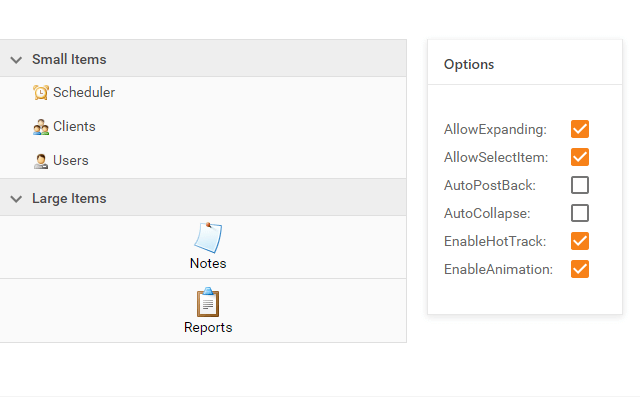Viewport: 640px width, 400px height.
Task: Click the Scheduler alarm clock icon
Action: pos(41,93)
